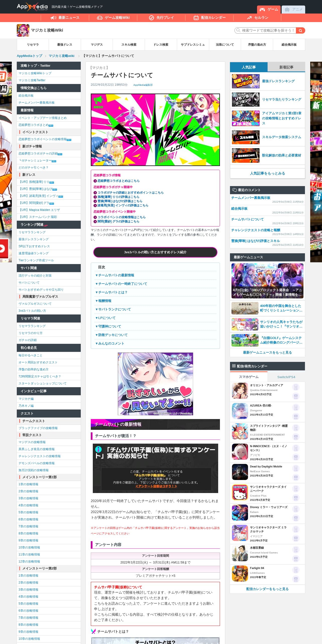
Task: Open the 先行プレイ nav item
Action: coord(161,18)
